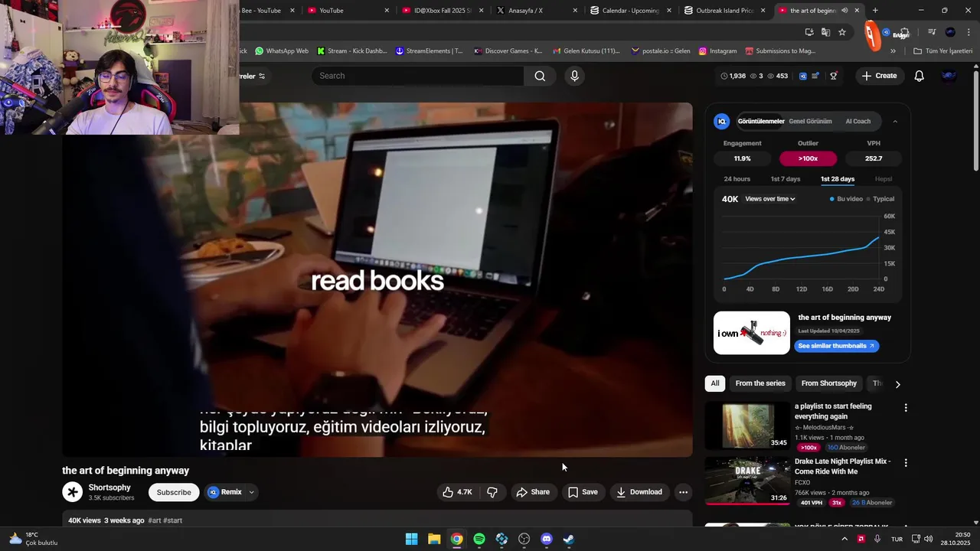
Task: Open a new browser tab
Action: pos(875,11)
